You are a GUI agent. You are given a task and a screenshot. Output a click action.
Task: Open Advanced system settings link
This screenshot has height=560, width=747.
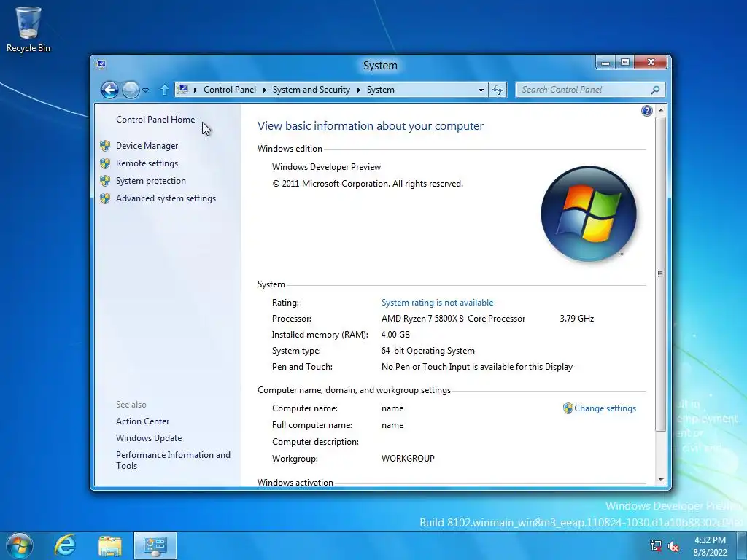pos(166,198)
